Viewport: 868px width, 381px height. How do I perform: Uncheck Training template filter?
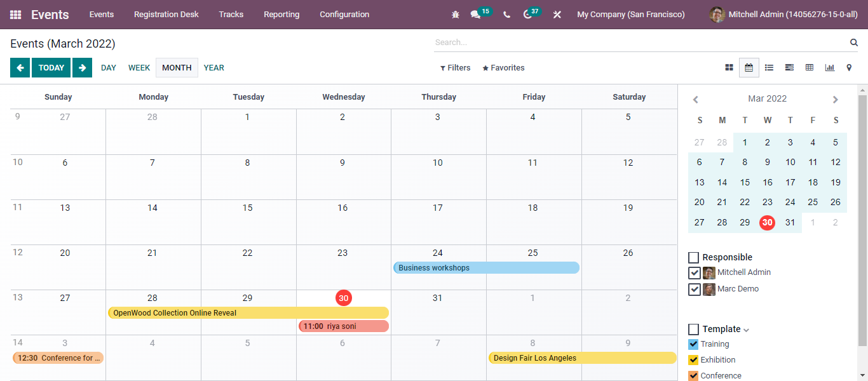click(693, 344)
